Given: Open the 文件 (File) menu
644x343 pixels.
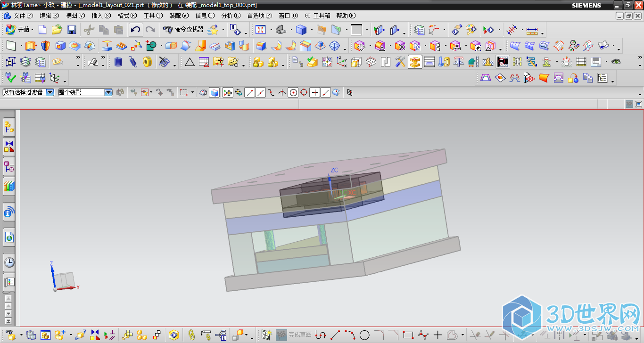Looking at the screenshot, I should coord(23,16).
